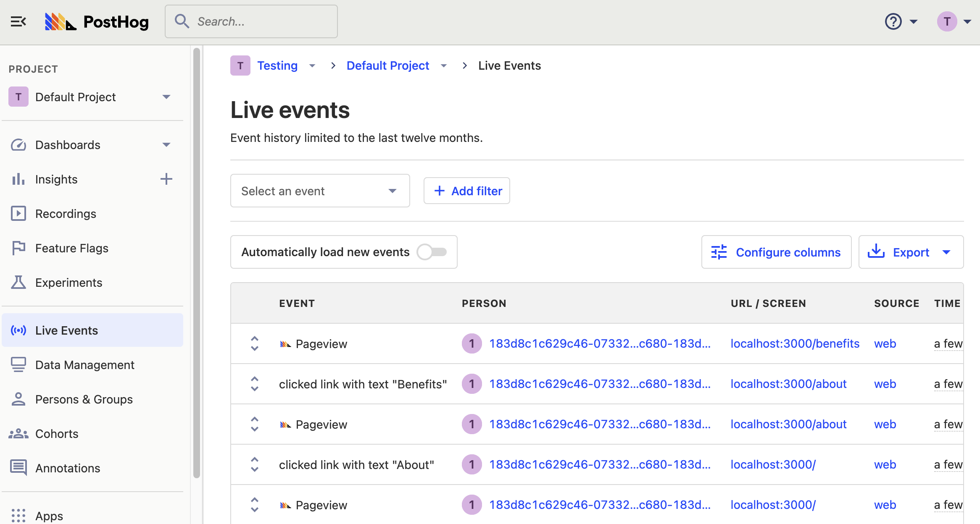This screenshot has height=524, width=980.
Task: Click the Feature Flags flag icon
Action: point(18,248)
